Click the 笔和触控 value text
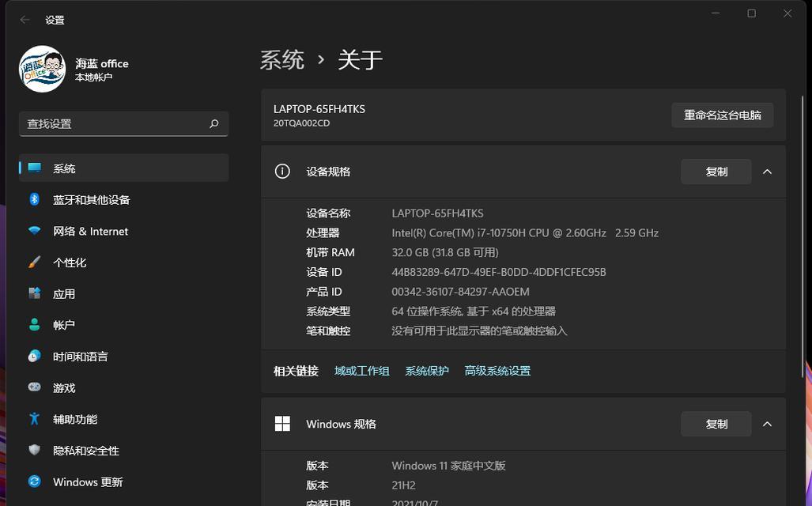Screen dimensions: 812x506 tap(479, 331)
